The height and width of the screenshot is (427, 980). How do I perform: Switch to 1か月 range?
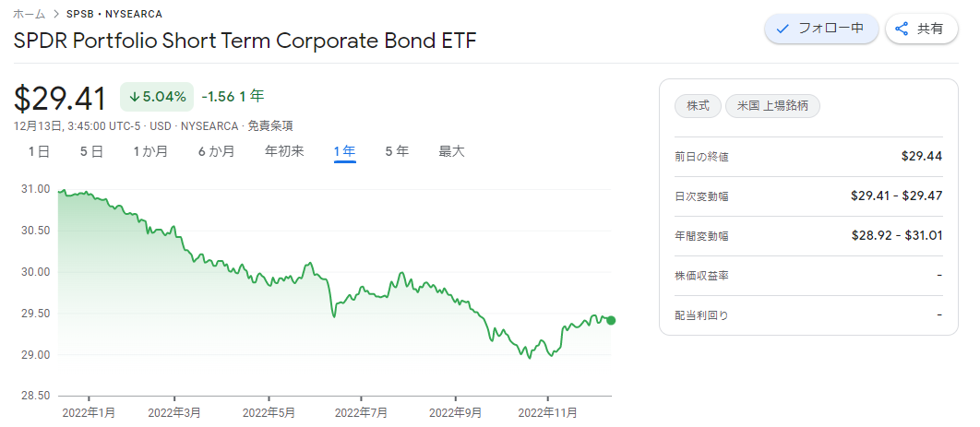pyautogui.click(x=150, y=151)
